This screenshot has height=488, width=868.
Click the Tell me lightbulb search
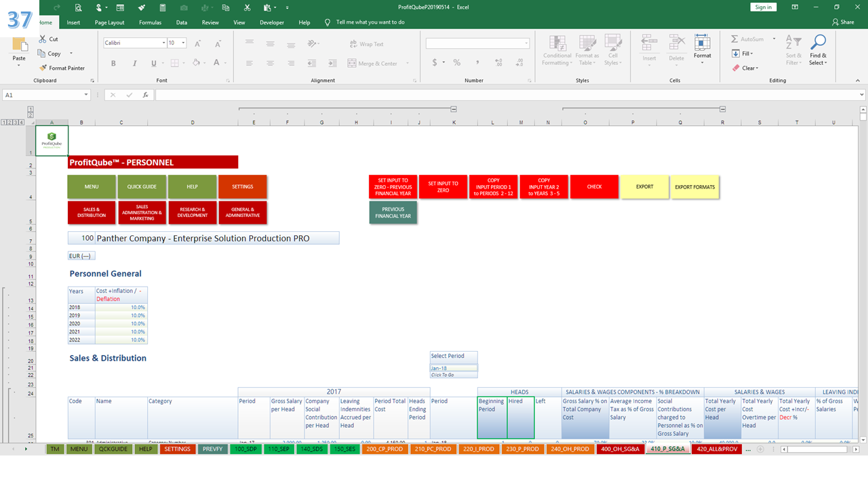[x=328, y=22]
